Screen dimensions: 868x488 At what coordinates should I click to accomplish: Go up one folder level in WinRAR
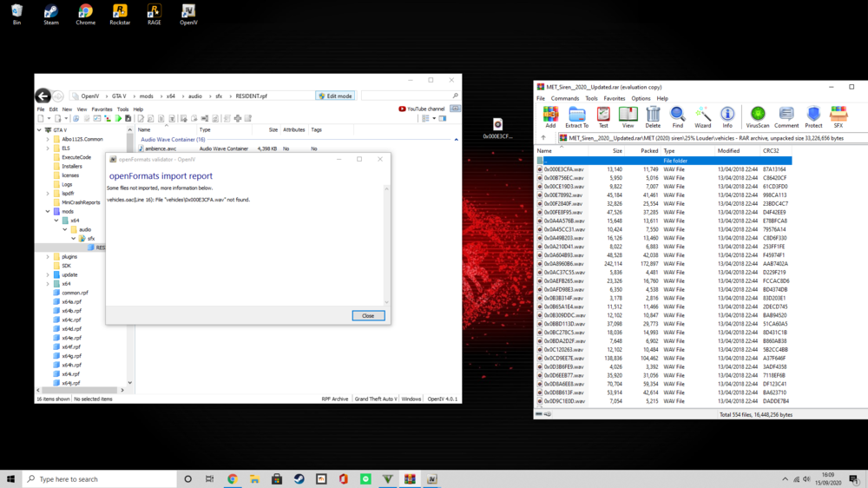pos(543,138)
